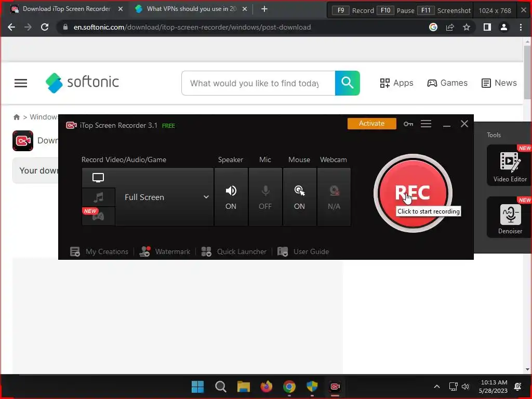Click iTop Screen Recorder taskbar icon
Image resolution: width=532 pixels, height=399 pixels.
335,387
